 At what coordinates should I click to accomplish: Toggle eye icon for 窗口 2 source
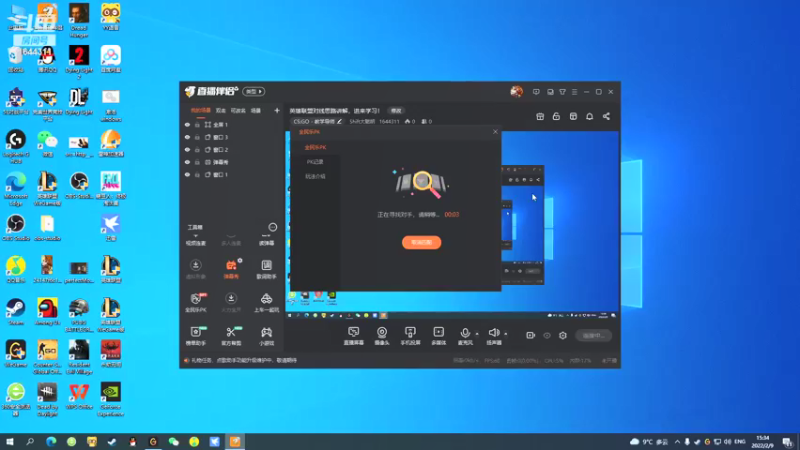[187, 149]
